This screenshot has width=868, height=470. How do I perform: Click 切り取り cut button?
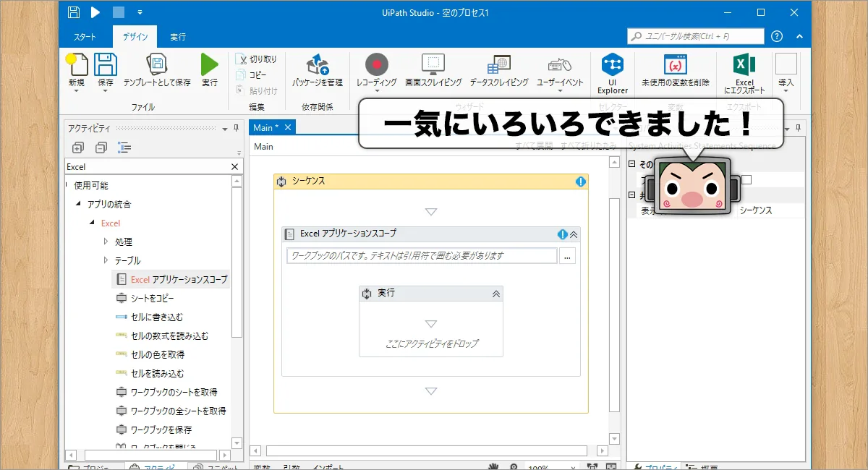pos(257,59)
